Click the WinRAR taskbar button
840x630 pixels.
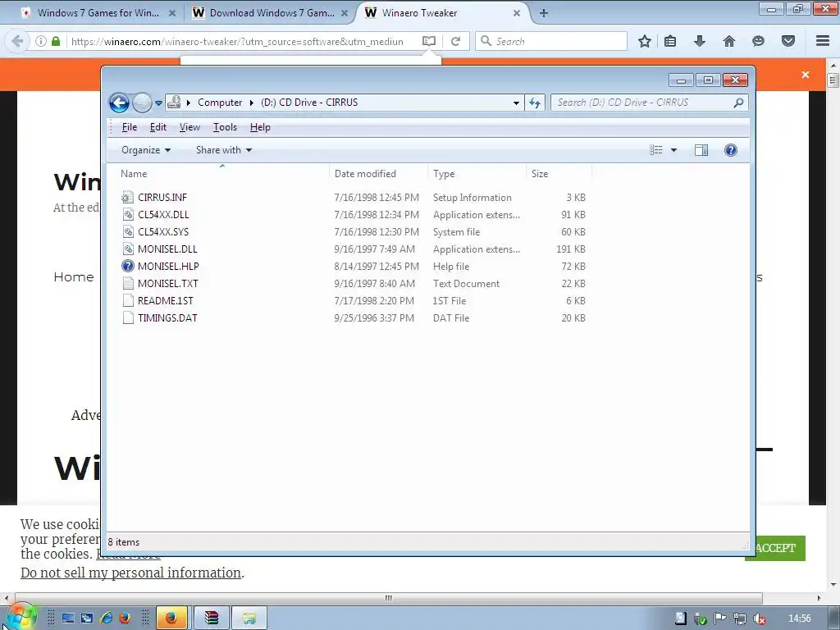[x=212, y=619]
